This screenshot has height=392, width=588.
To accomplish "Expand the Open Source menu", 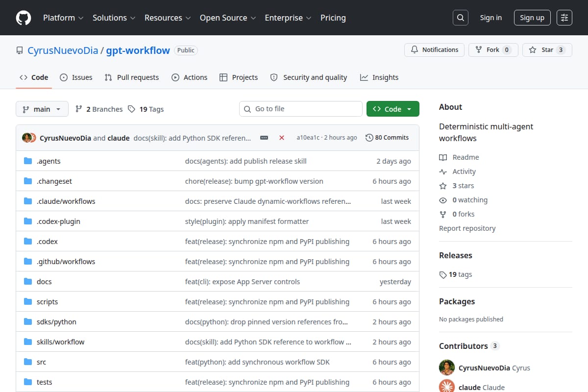I will pos(228,18).
